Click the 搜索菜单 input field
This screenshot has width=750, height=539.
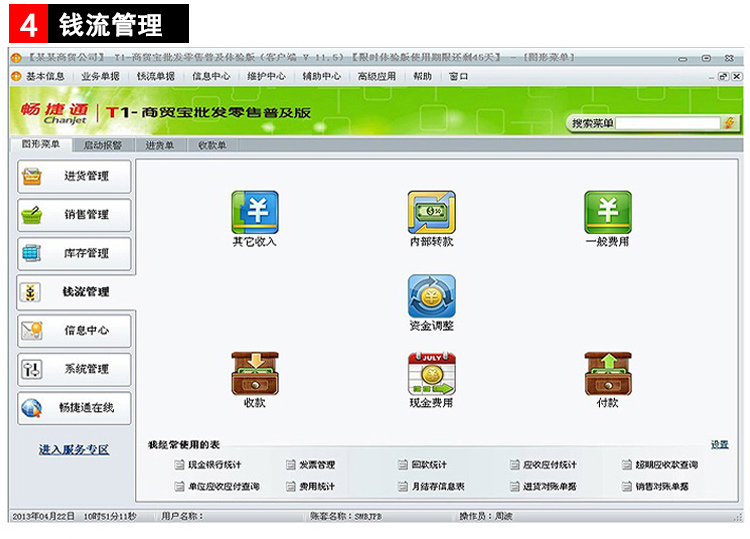668,123
